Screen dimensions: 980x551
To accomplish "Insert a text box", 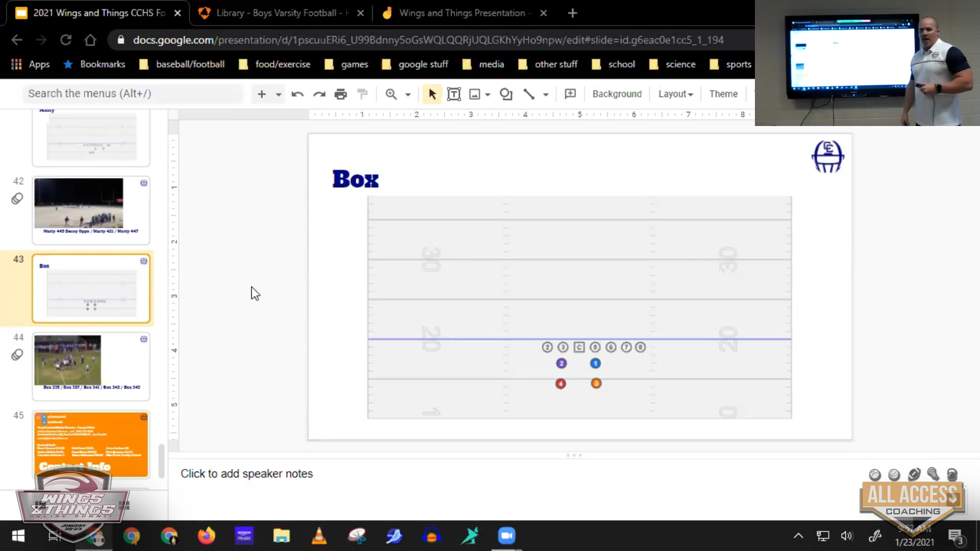I will click(x=454, y=94).
